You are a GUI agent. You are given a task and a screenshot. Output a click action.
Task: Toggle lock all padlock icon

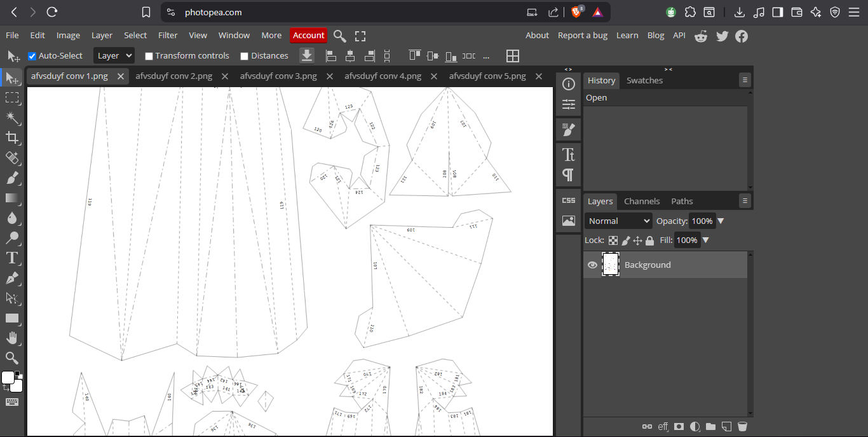coord(649,240)
